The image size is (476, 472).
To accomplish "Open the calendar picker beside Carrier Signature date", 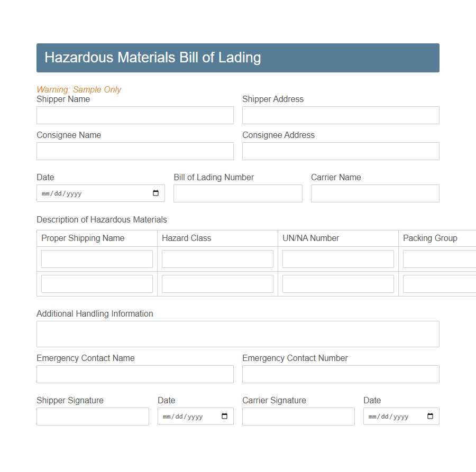I will pyautogui.click(x=431, y=416).
